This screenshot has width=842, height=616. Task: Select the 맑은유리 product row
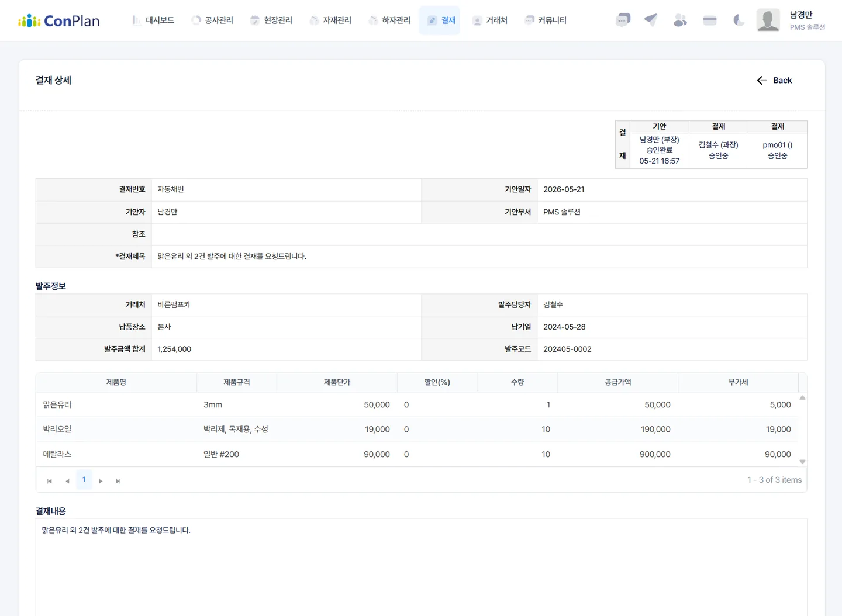pyautogui.click(x=417, y=404)
